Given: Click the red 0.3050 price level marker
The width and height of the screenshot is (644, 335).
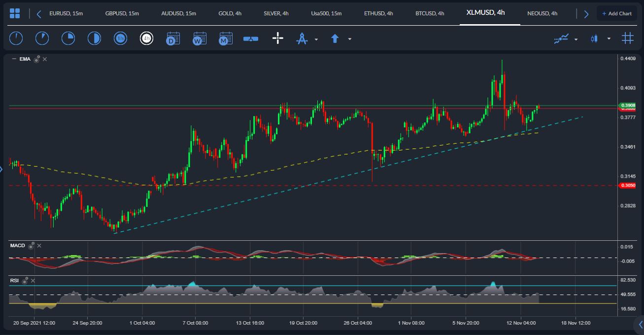Looking at the screenshot, I should [628, 186].
